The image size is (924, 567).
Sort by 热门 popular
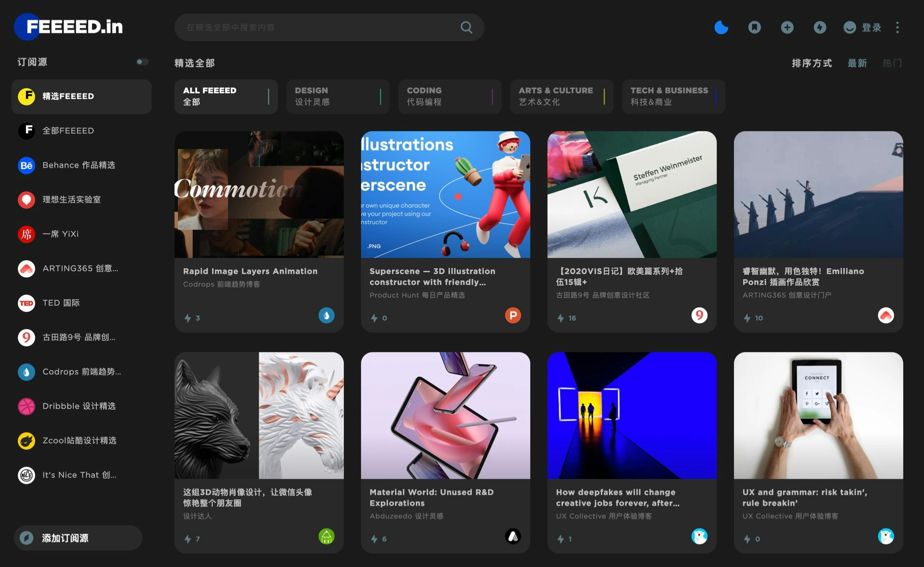[x=892, y=63]
